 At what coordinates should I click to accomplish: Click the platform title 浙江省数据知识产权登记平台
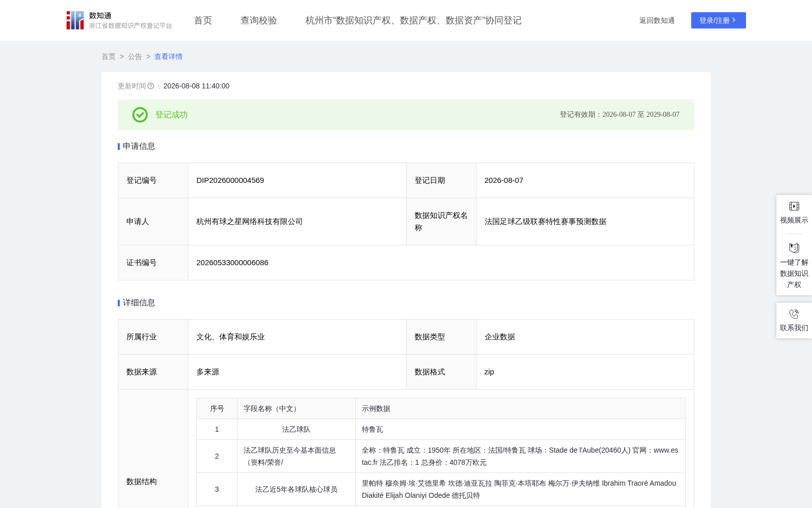click(x=131, y=25)
